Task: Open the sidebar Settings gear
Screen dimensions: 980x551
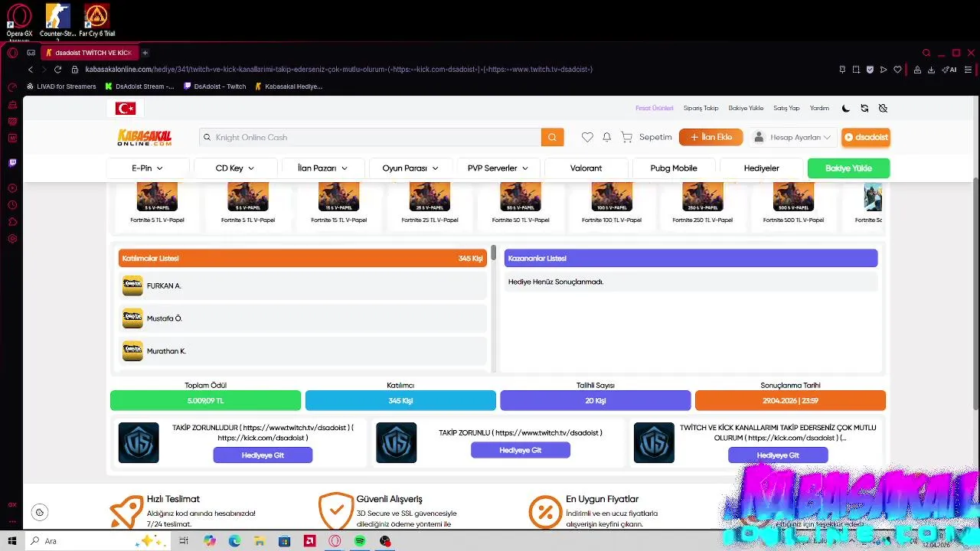Action: [12, 239]
